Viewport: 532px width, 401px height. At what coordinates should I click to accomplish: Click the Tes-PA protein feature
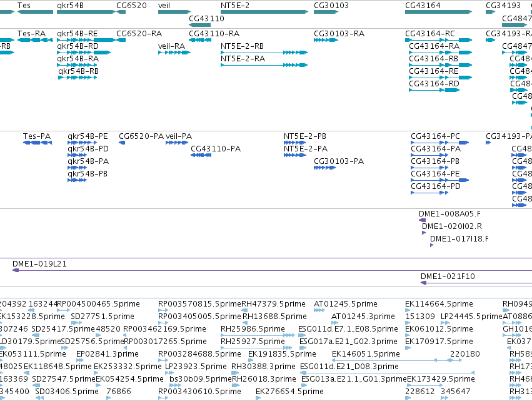pyautogui.click(x=38, y=143)
